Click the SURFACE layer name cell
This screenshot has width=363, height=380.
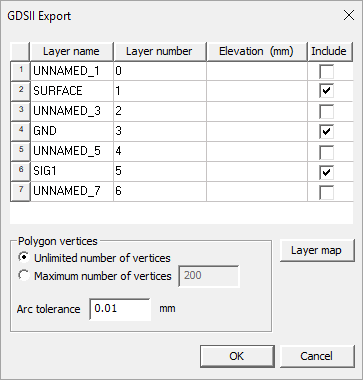(72, 91)
